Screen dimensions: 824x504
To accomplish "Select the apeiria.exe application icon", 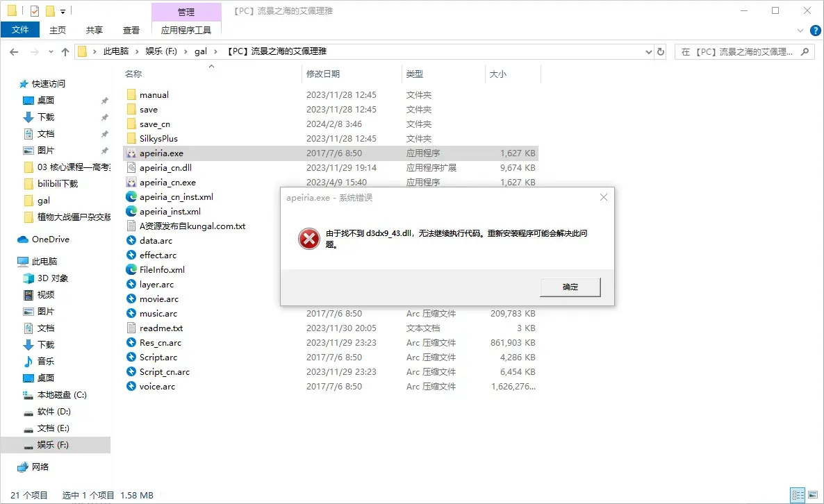I will tap(131, 153).
